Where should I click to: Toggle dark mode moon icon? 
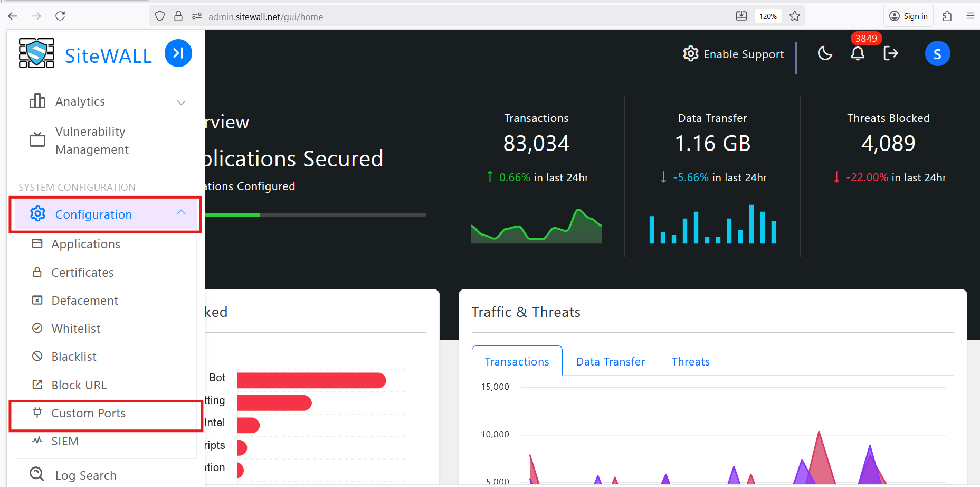click(825, 53)
